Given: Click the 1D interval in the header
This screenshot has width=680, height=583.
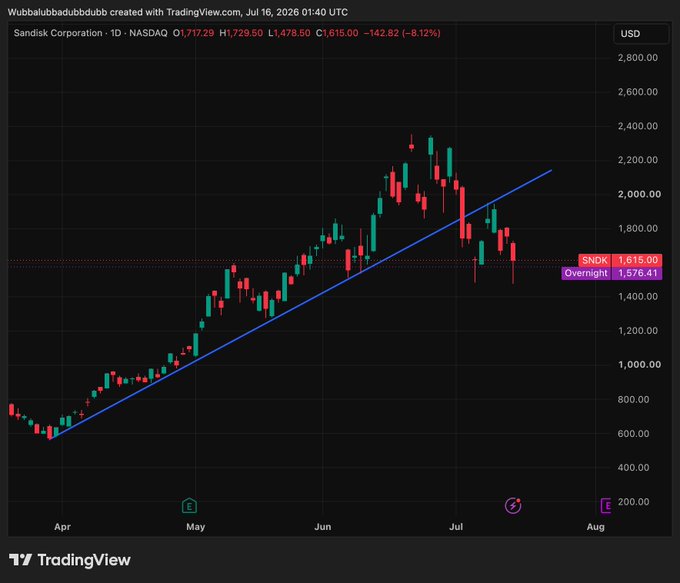Looking at the screenshot, I should (116, 33).
